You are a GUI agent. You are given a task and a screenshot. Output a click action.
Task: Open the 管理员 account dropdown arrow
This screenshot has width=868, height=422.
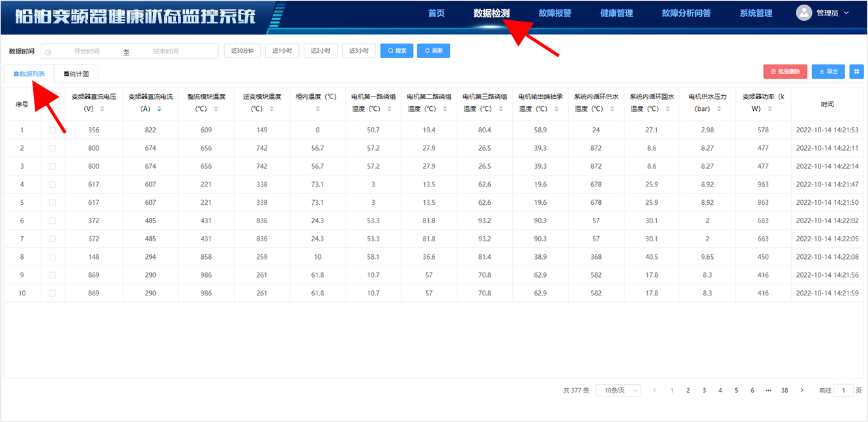pos(846,13)
